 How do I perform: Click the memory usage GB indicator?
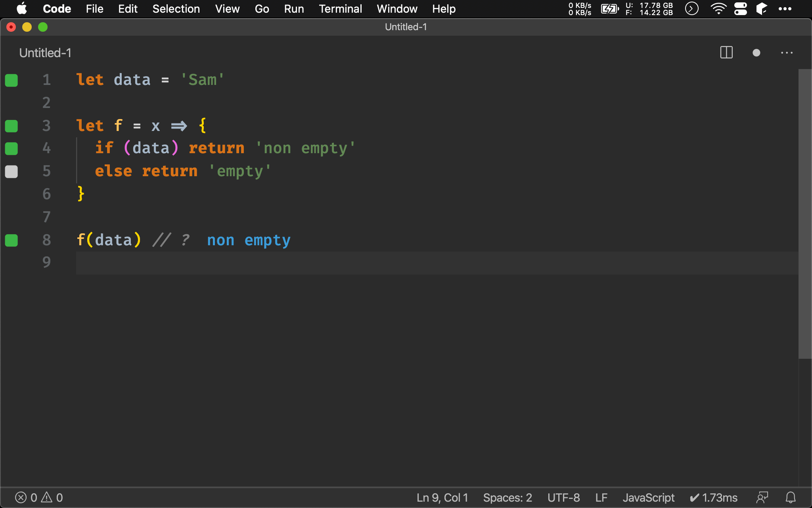(649, 9)
